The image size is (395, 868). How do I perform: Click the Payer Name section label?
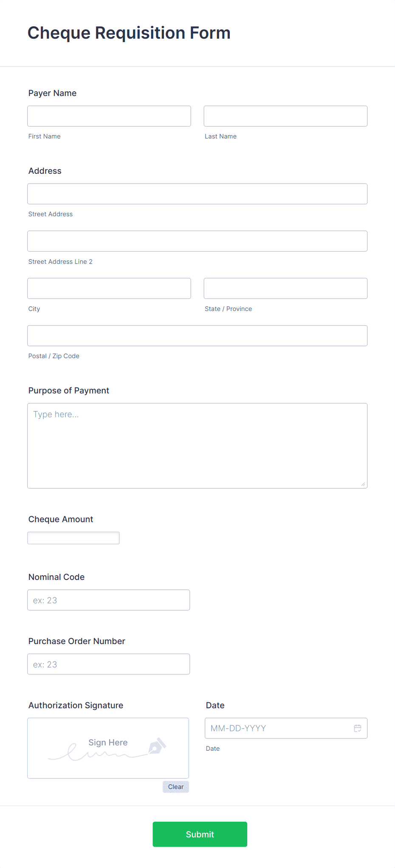tap(52, 93)
